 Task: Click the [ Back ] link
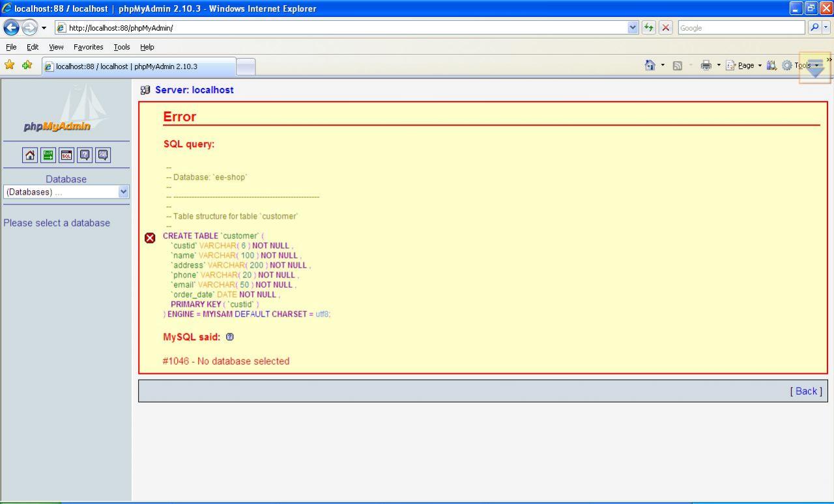(806, 391)
